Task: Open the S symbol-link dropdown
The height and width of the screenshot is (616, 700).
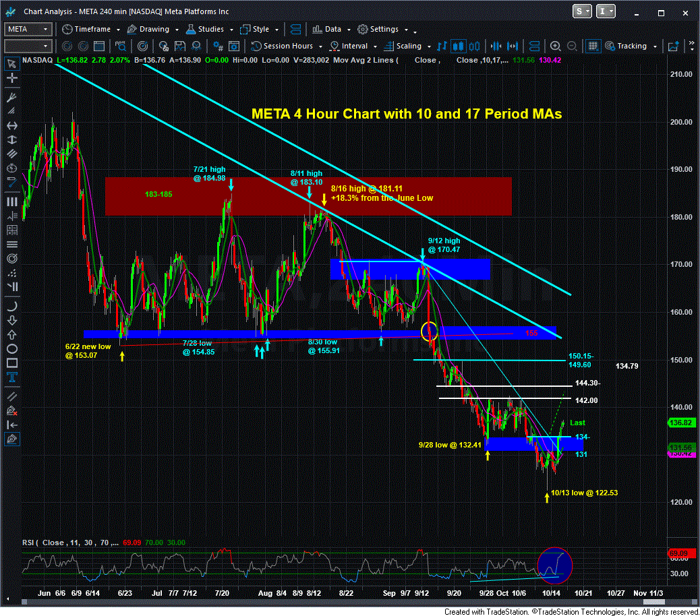Action: (582, 11)
